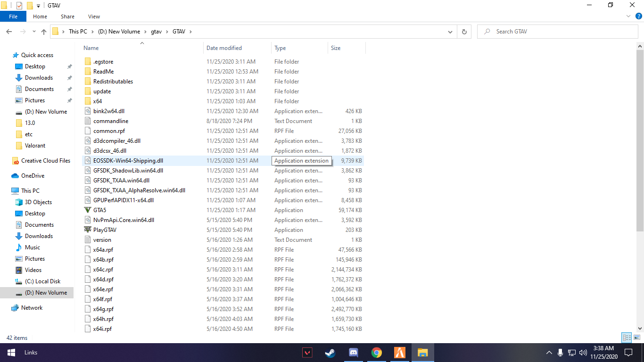Switch to Details view layout icon

coord(627,337)
